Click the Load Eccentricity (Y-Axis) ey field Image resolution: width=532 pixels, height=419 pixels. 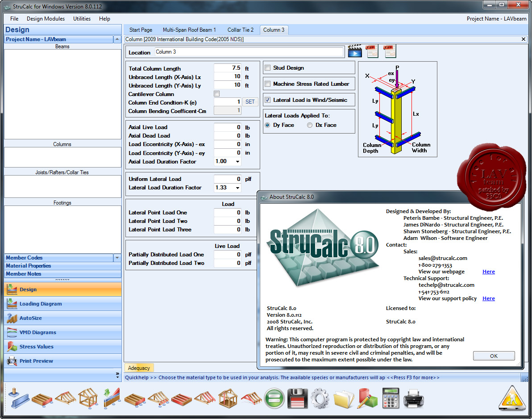point(228,153)
